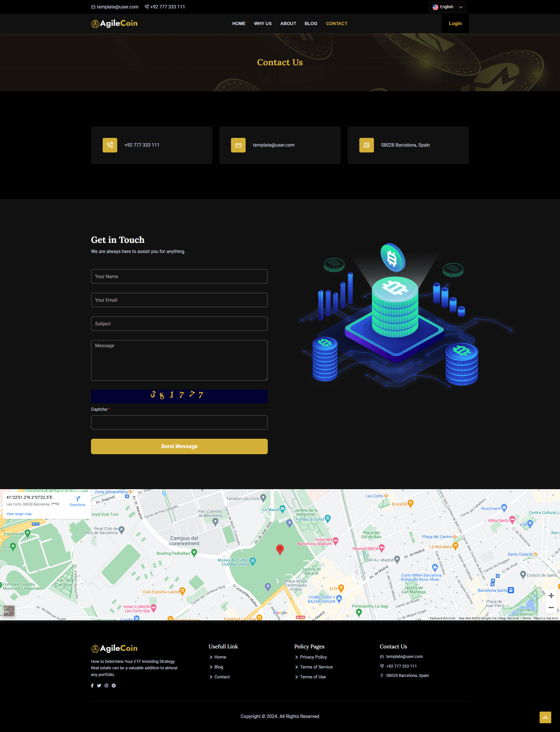This screenshot has width=560, height=732.
Task: Click the yellow envelope email icon
Action: point(238,145)
